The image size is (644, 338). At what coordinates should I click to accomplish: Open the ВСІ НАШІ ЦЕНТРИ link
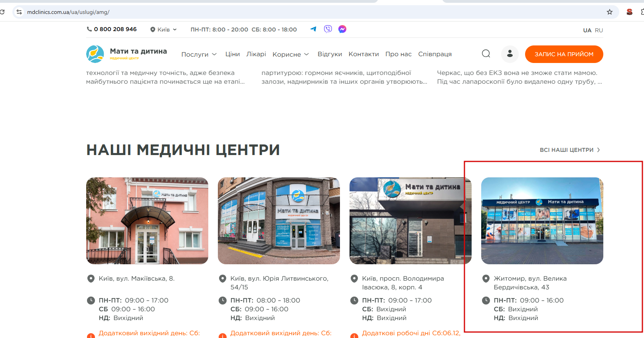570,150
